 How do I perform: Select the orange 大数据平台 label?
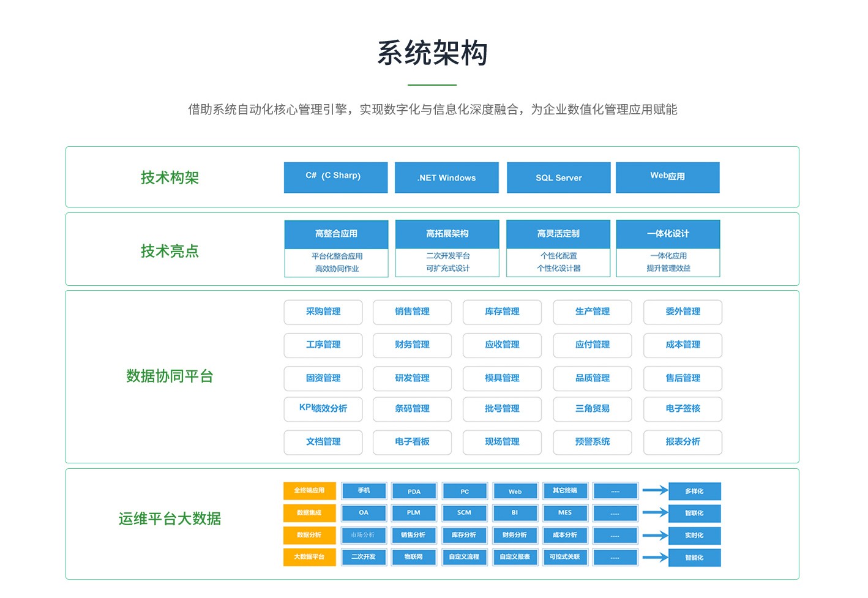[x=309, y=557]
